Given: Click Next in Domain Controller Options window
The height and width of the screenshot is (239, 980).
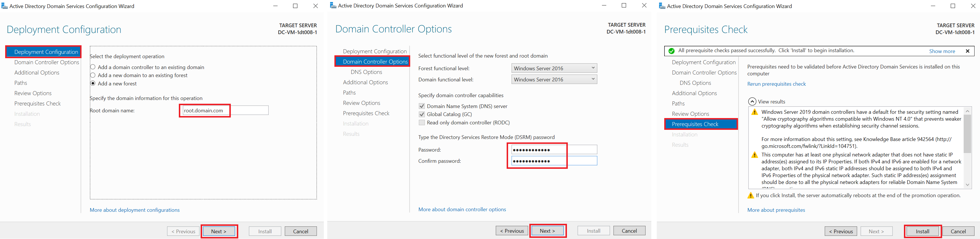Looking at the screenshot, I should click(547, 231).
